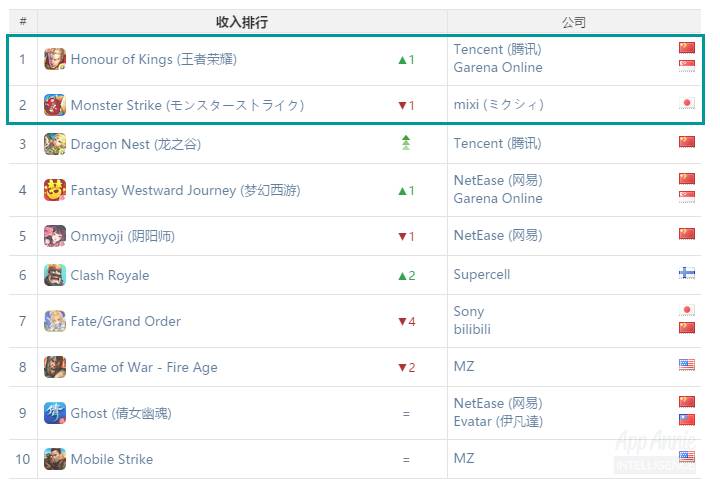Screen dimensions: 720x490
Task: Click the Fate/Grand Order game icon
Action: (55, 321)
